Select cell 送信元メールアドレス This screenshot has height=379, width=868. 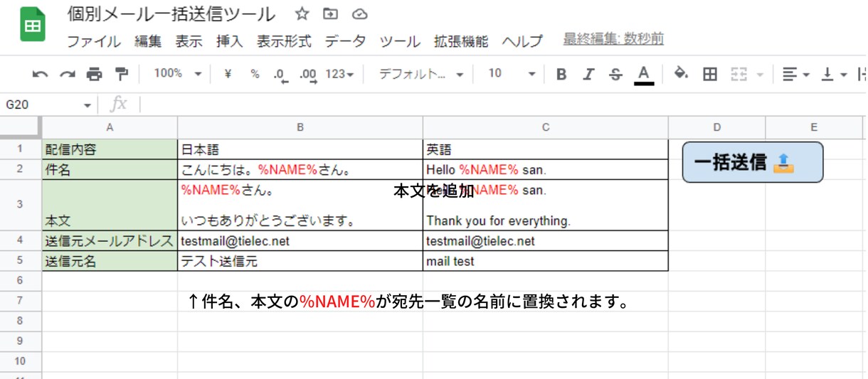tap(110, 241)
